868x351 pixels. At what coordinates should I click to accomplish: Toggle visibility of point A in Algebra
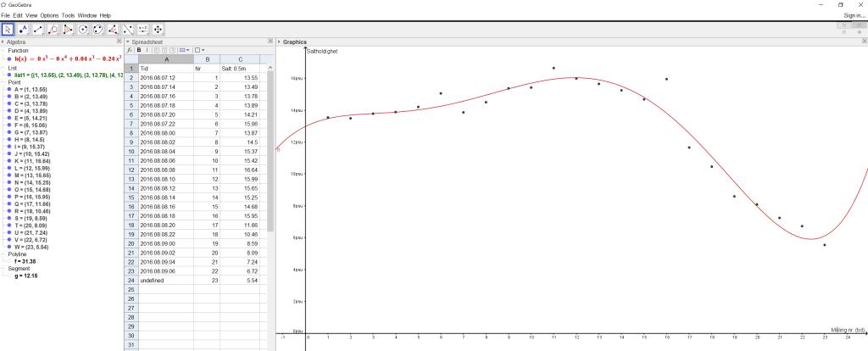point(9,89)
